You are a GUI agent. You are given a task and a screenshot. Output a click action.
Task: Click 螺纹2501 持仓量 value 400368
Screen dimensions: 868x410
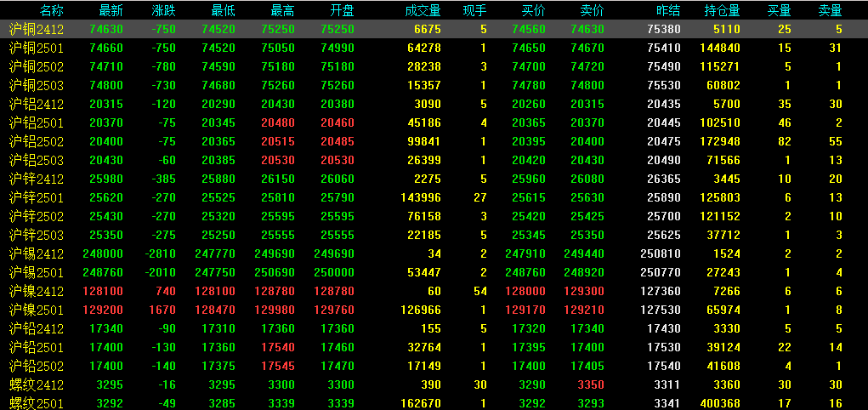click(x=720, y=403)
